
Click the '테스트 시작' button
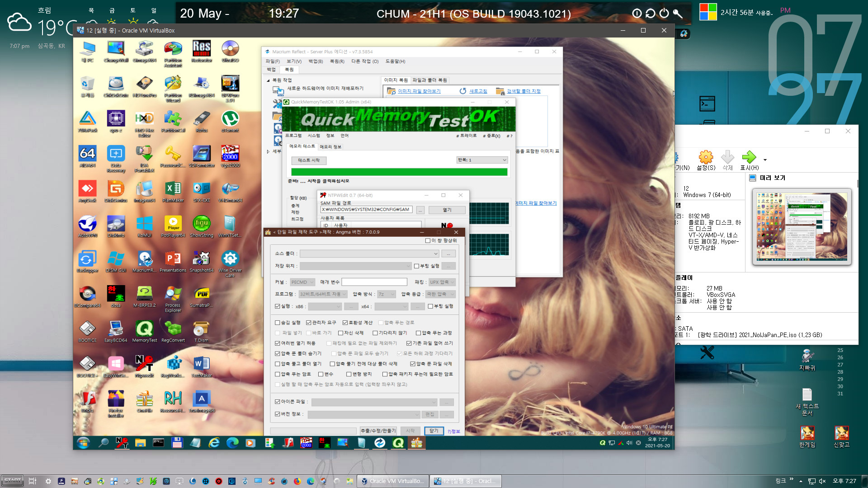coord(309,160)
